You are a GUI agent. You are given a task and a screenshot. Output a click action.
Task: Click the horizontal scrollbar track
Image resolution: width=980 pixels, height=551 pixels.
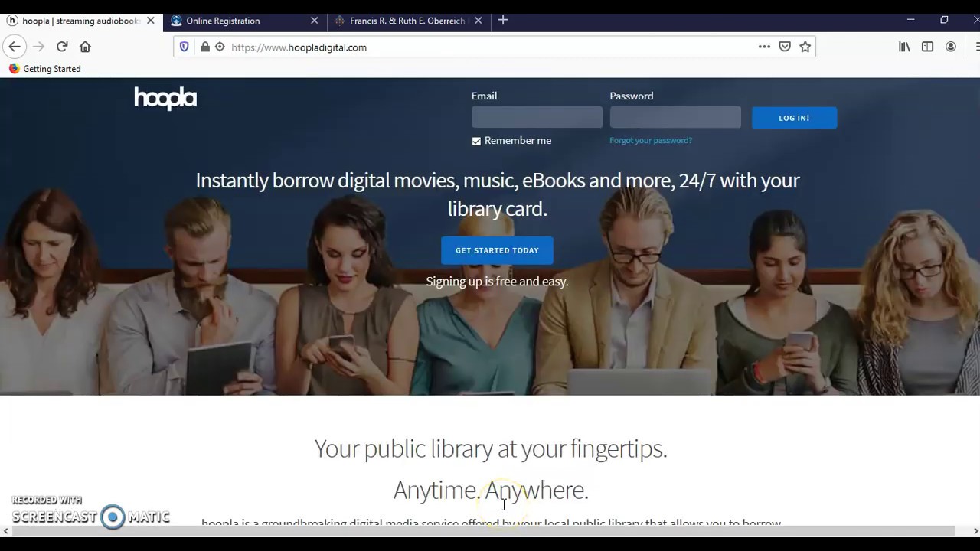tap(490, 531)
